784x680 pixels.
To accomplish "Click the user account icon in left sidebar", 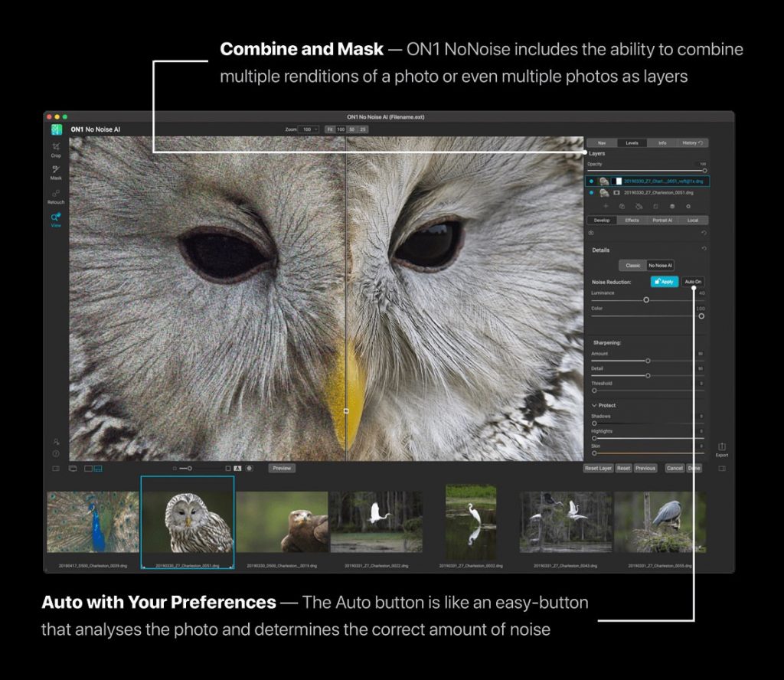I will pos(56,442).
